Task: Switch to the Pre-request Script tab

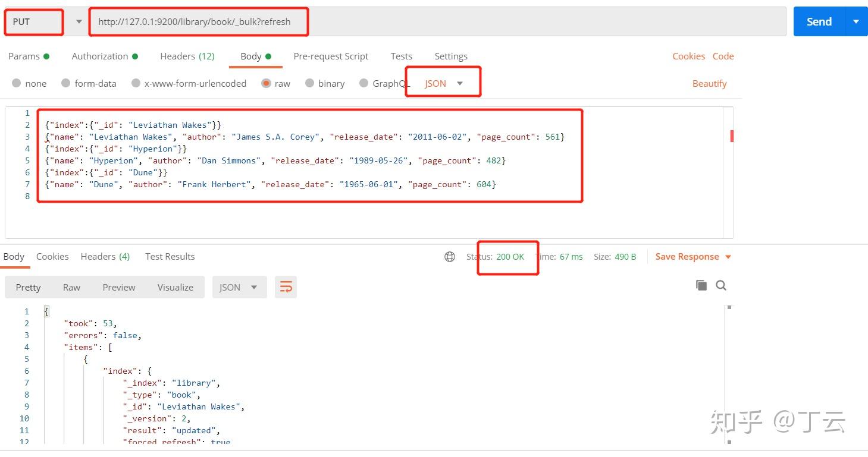Action: (x=331, y=56)
